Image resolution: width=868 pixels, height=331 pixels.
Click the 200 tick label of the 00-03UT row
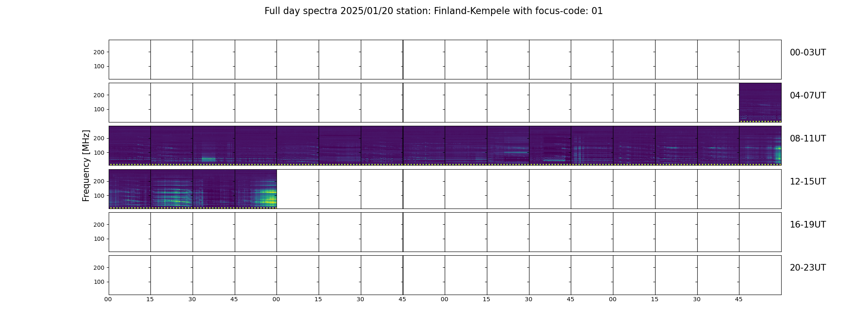99,52
